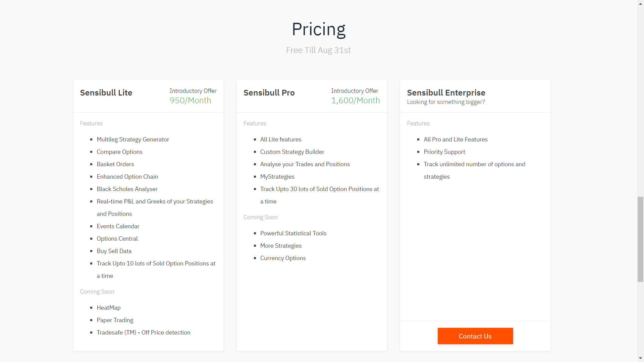Select the vertical scrollbar thumb
This screenshot has height=362, width=644.
[x=640, y=239]
